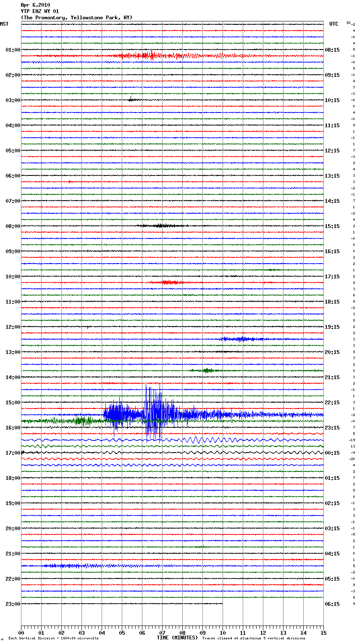Click the "19:00" MST time label
Screen dimensions: 357x644
[13, 503]
